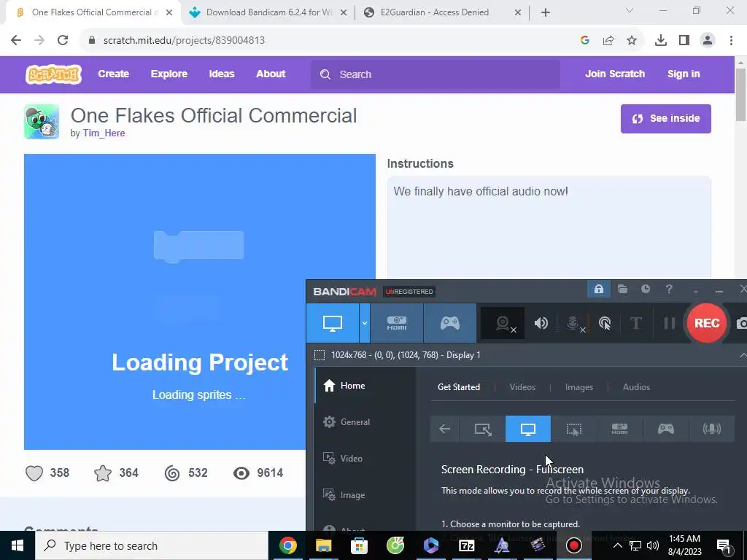Open Explore in Scratch navigation

[169, 74]
